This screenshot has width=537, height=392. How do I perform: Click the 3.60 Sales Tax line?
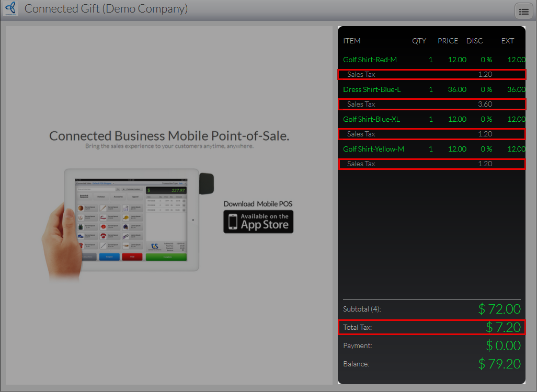(x=431, y=104)
